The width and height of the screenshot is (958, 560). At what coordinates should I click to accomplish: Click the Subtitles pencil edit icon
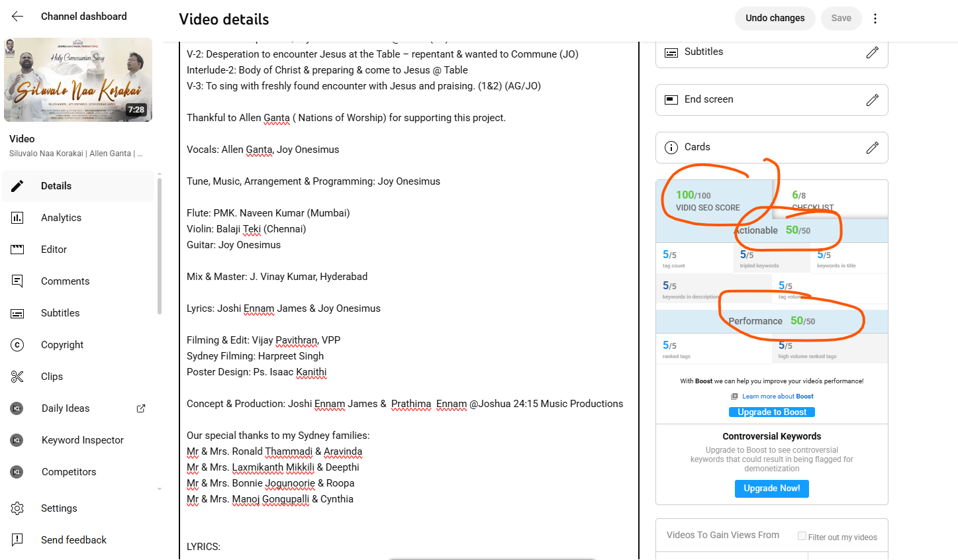click(872, 52)
